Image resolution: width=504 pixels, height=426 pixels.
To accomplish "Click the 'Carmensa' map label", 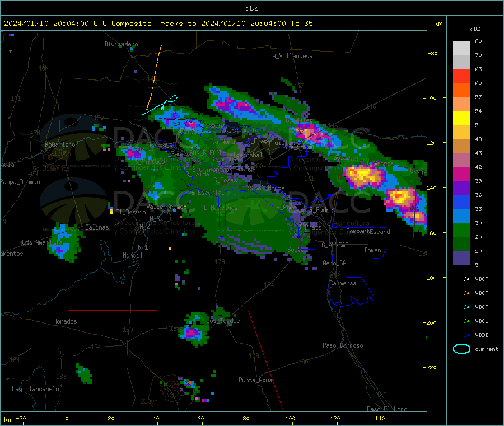I will click(343, 284).
